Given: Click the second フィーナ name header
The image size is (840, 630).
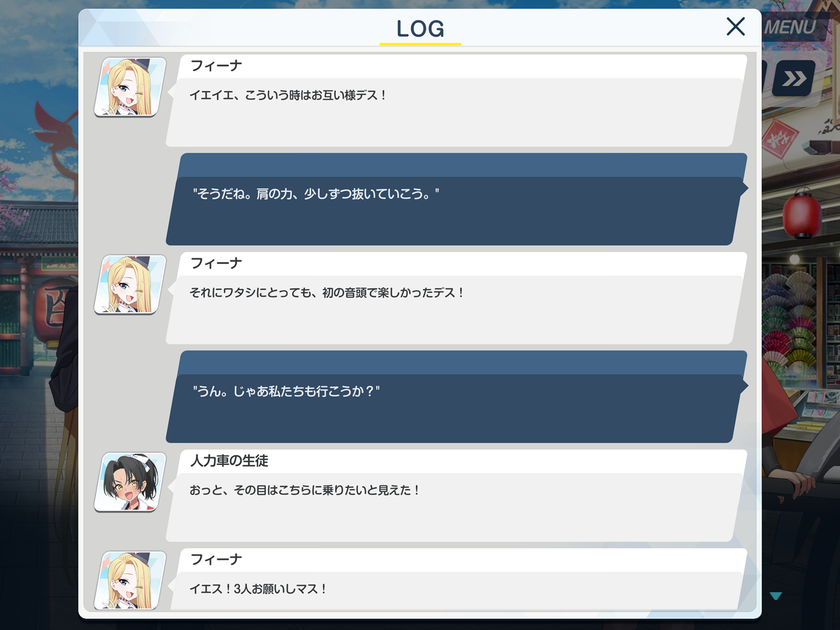Looking at the screenshot, I should tap(216, 264).
